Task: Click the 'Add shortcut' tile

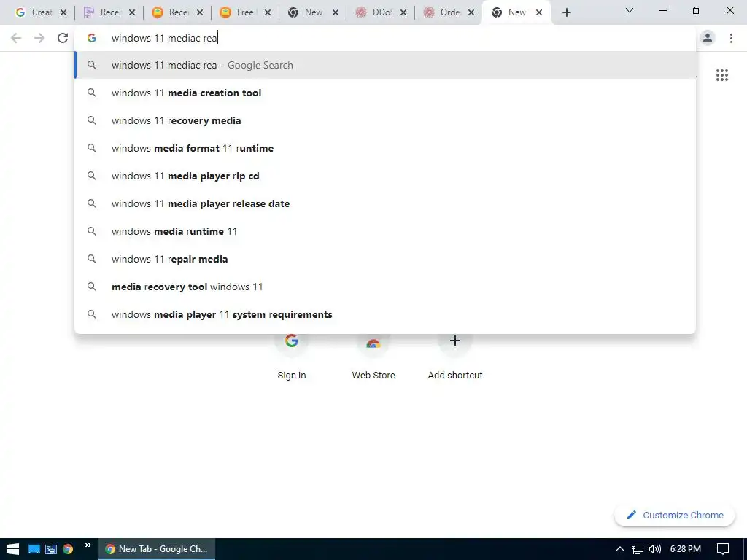Action: pos(455,357)
